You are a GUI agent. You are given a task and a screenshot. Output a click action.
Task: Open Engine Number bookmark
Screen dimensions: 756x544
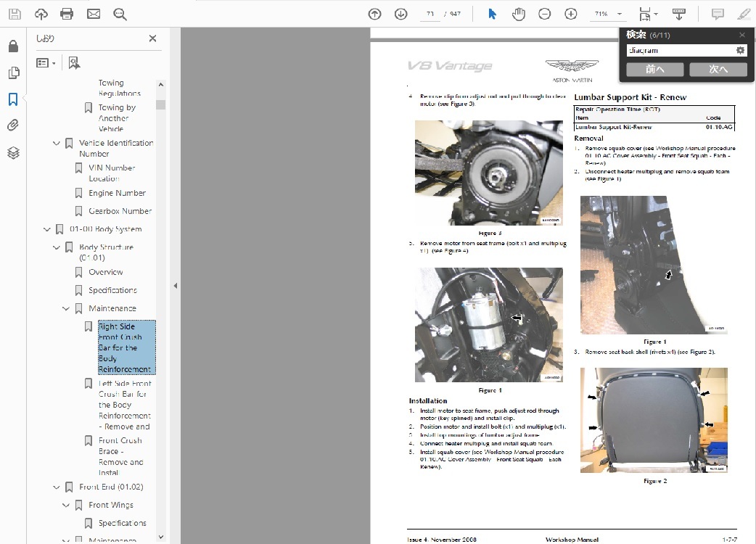[x=117, y=193]
